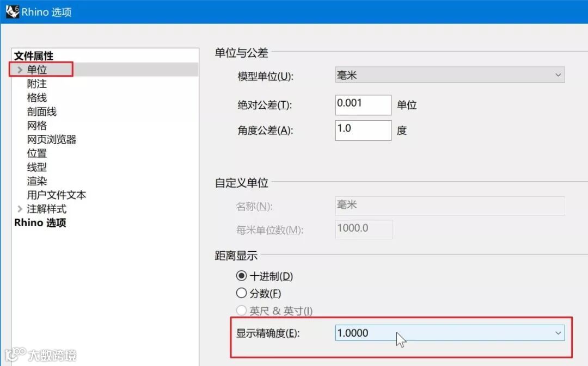
Task: Expand the 单位 tree node arrow
Action: point(20,70)
